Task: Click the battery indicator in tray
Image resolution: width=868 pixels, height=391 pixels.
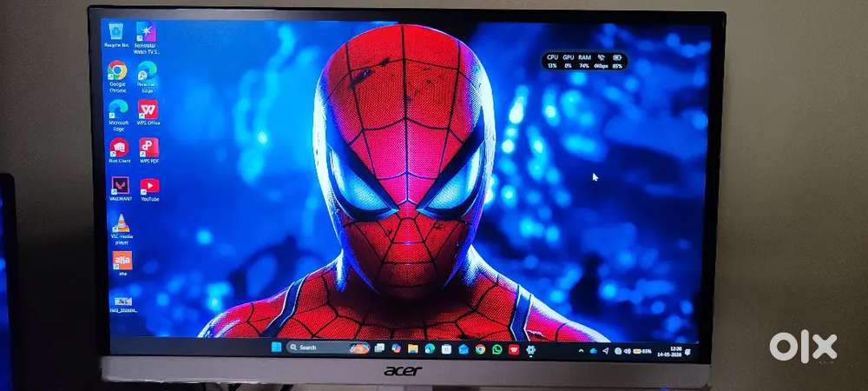Action: tap(642, 351)
